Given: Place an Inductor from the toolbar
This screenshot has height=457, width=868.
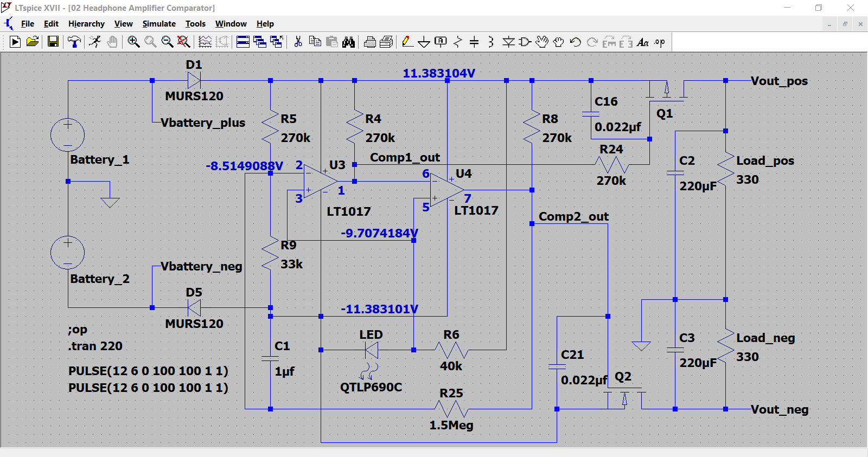Looking at the screenshot, I should tap(491, 42).
